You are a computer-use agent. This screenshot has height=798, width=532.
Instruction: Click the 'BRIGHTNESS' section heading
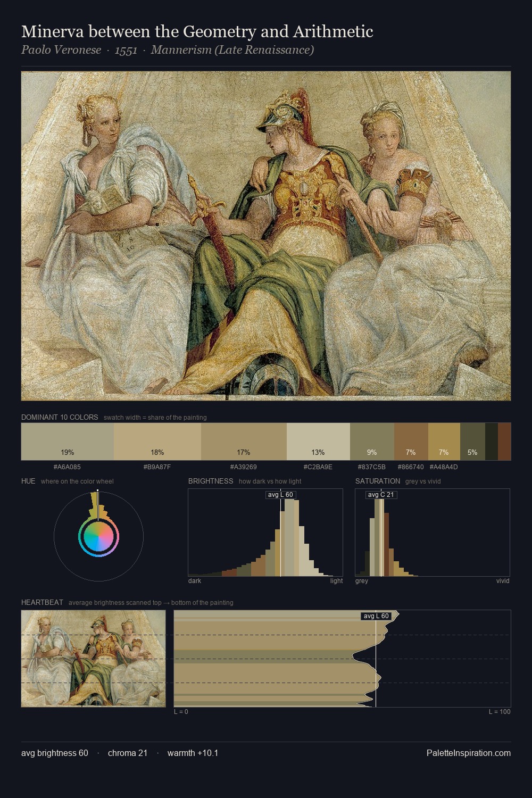point(211,481)
